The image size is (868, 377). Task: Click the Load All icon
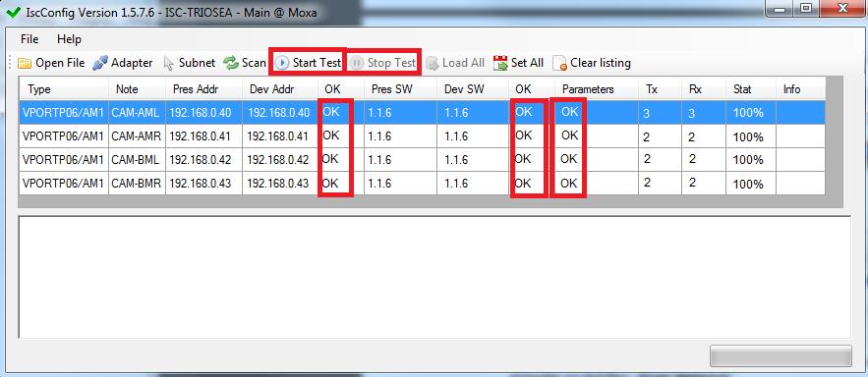point(433,64)
